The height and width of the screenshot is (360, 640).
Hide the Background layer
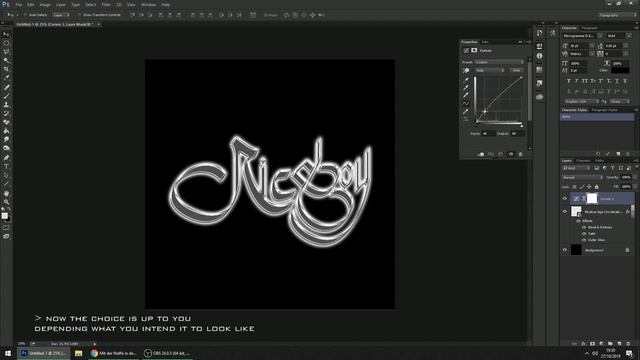click(565, 250)
